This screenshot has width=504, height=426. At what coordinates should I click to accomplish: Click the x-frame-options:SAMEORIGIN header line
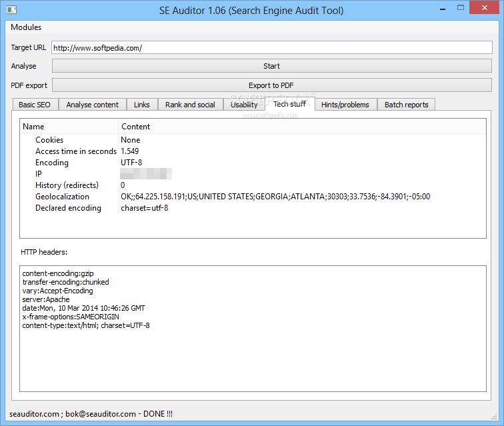pos(71,317)
